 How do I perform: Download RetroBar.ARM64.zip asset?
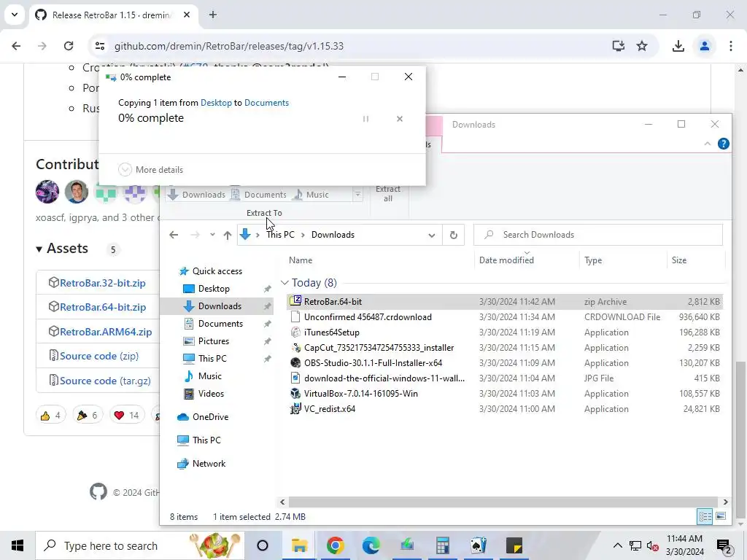(106, 332)
